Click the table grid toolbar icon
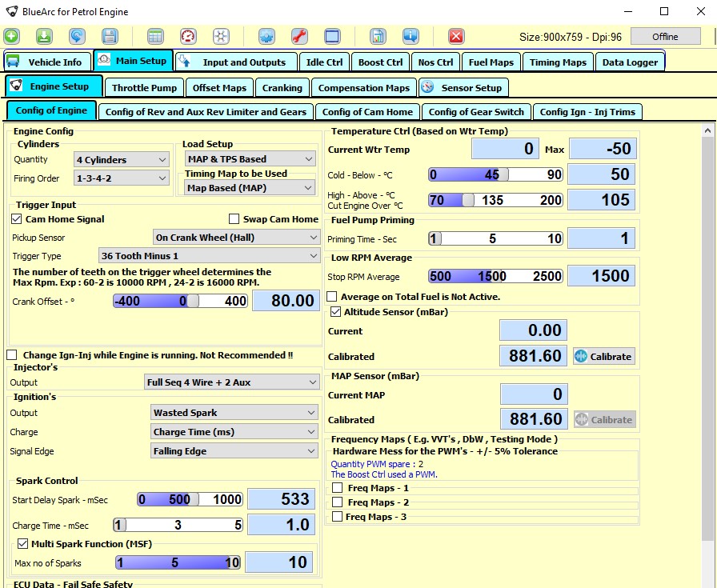Image resolution: width=717 pixels, height=588 pixels. click(x=155, y=37)
